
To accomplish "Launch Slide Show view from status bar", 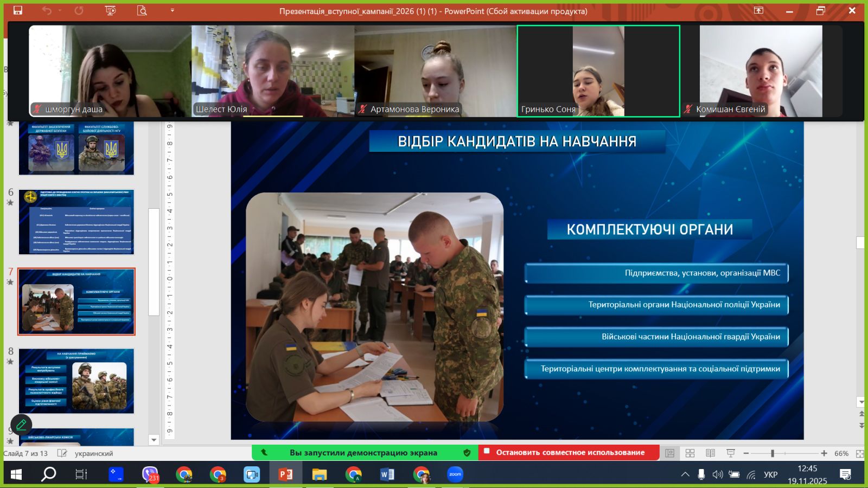I will [731, 453].
